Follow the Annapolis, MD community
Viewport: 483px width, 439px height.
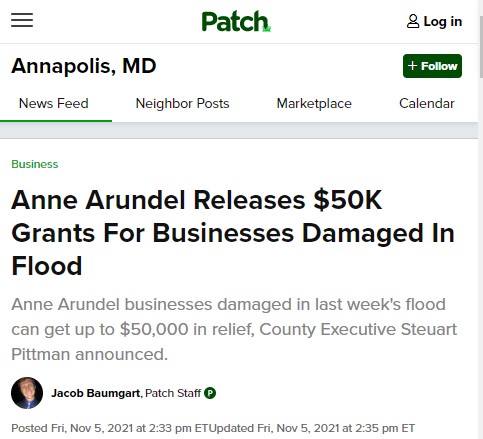click(x=432, y=66)
